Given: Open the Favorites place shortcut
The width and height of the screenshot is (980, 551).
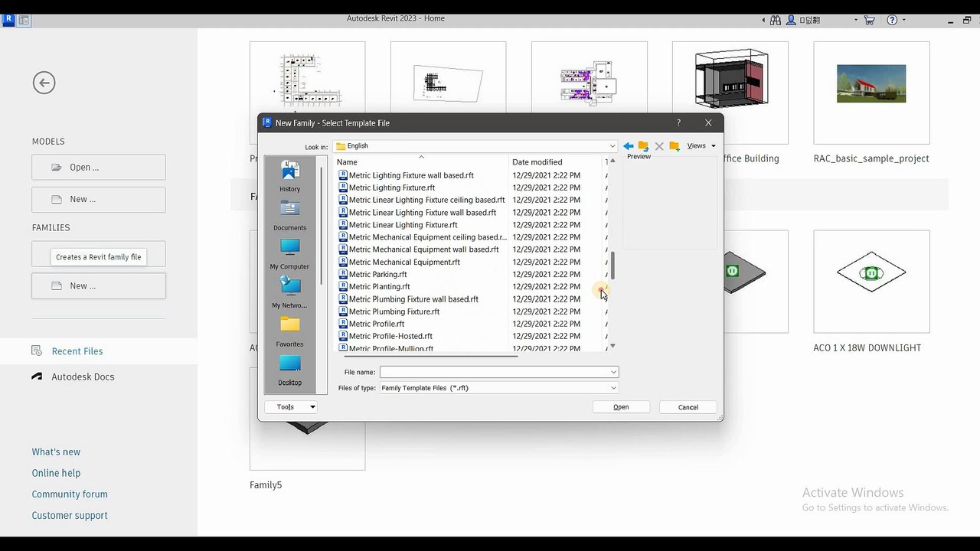Looking at the screenshot, I should (289, 332).
